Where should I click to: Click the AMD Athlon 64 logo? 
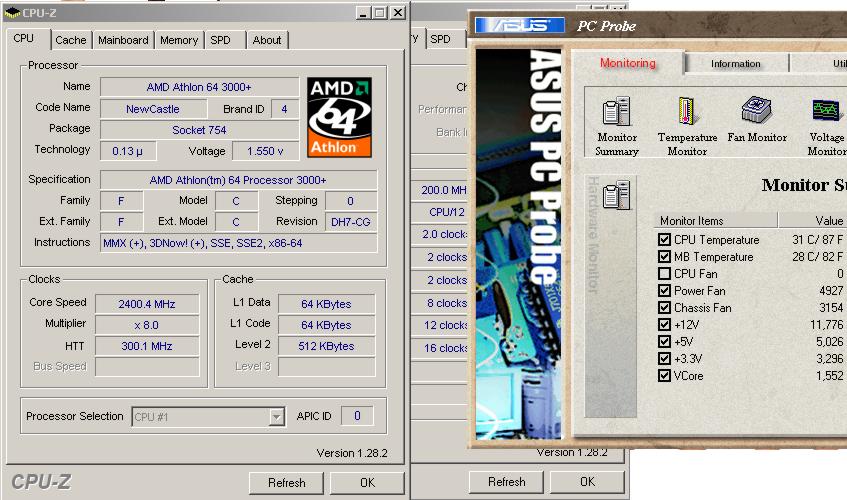[x=339, y=117]
